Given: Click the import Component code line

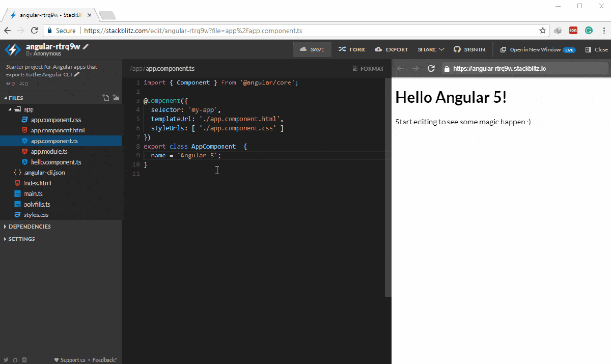Looking at the screenshot, I should [x=220, y=82].
